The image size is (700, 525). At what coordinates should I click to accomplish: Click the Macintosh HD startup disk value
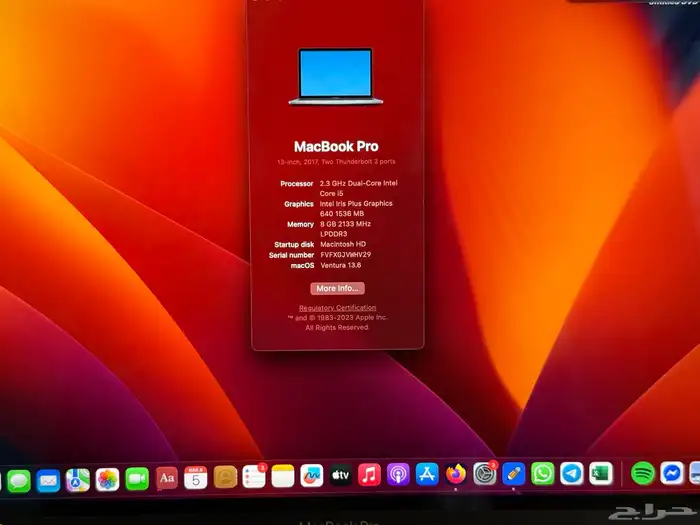point(343,244)
